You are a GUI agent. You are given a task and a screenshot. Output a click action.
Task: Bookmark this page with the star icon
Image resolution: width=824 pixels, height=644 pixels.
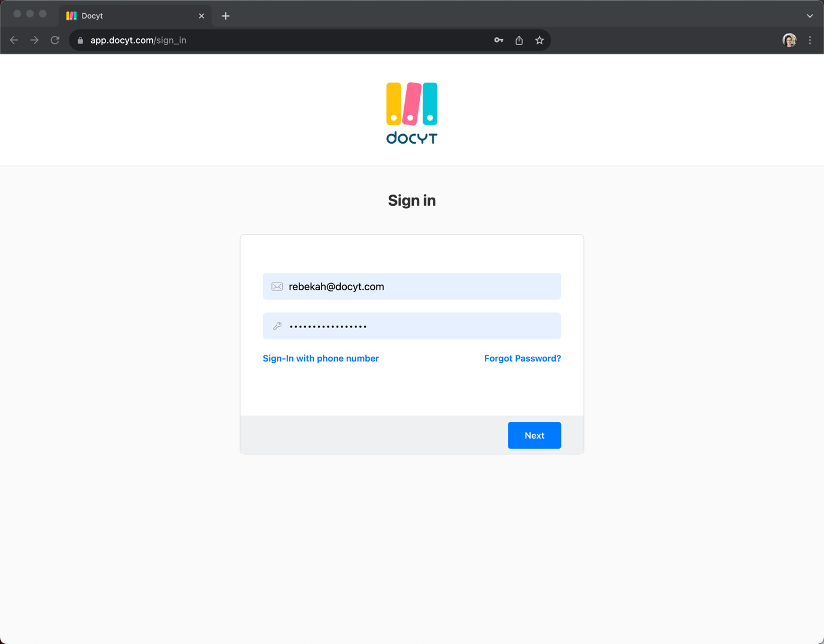540,40
